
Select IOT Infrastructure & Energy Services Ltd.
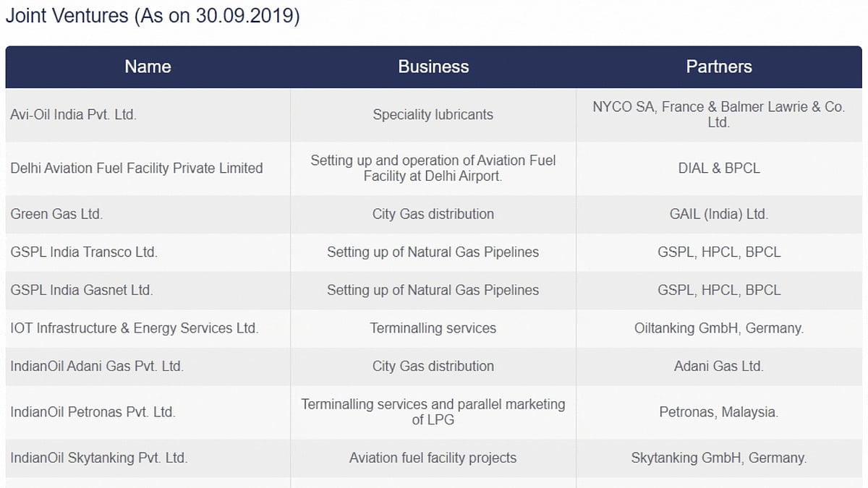(134, 328)
